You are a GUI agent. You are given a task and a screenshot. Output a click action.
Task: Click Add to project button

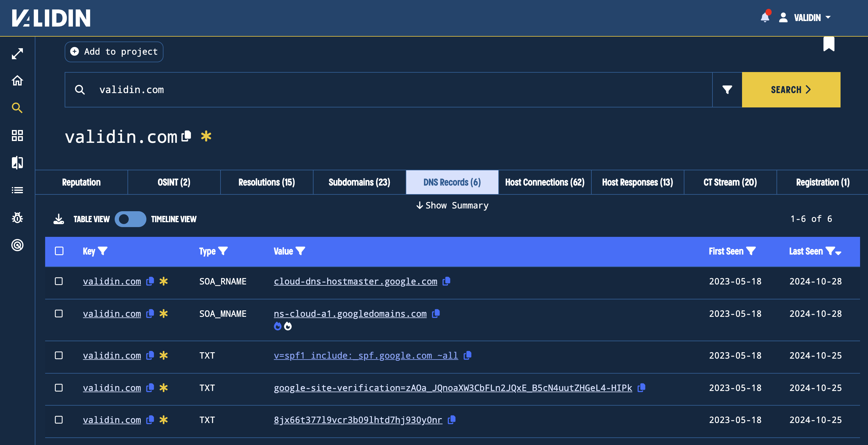(x=114, y=52)
